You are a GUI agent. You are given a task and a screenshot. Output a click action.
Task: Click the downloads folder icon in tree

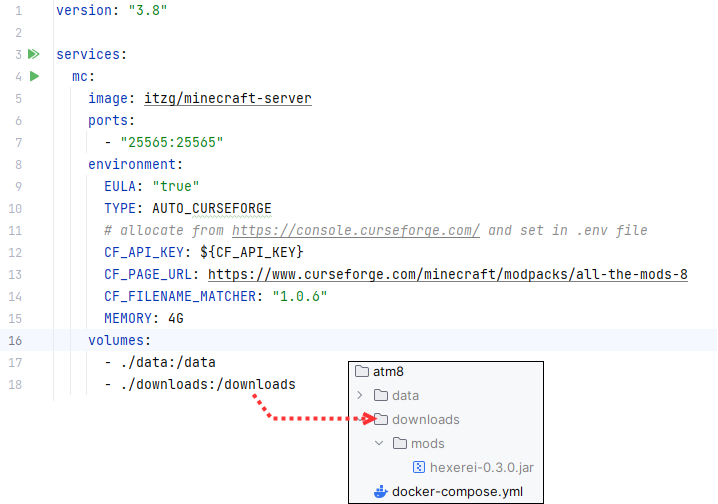coord(381,420)
